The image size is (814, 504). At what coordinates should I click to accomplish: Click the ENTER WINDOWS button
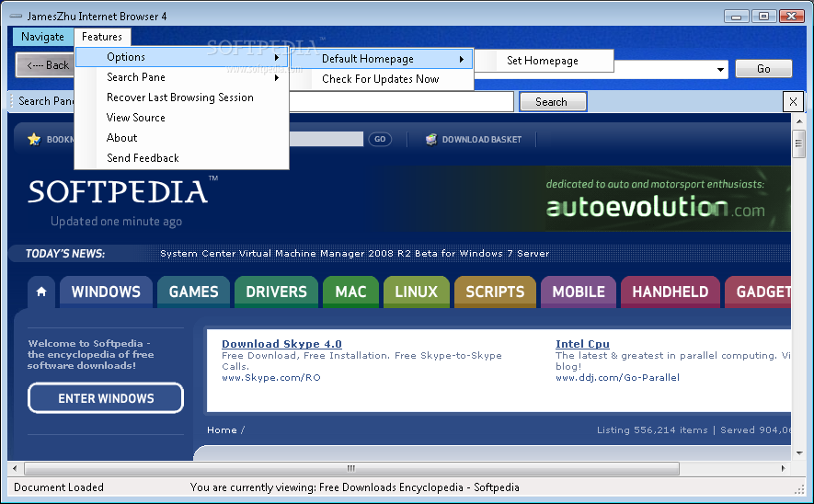point(106,398)
